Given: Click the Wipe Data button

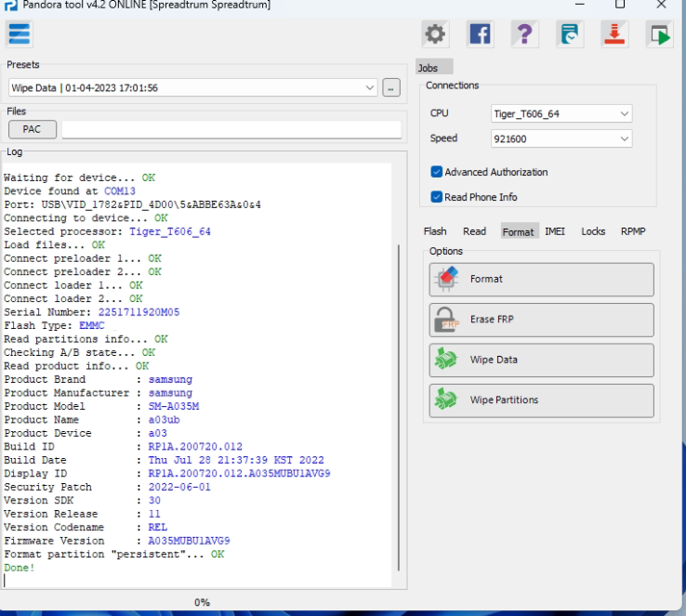Looking at the screenshot, I should [542, 360].
